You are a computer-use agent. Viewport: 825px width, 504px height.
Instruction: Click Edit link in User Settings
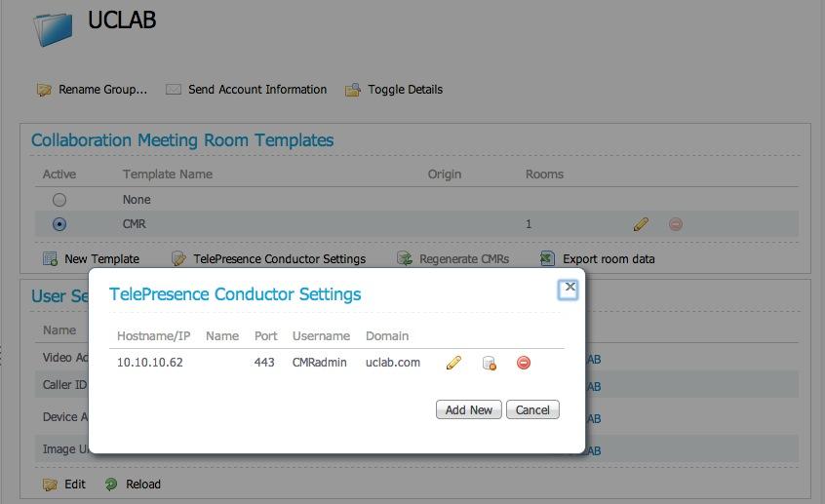(75, 484)
